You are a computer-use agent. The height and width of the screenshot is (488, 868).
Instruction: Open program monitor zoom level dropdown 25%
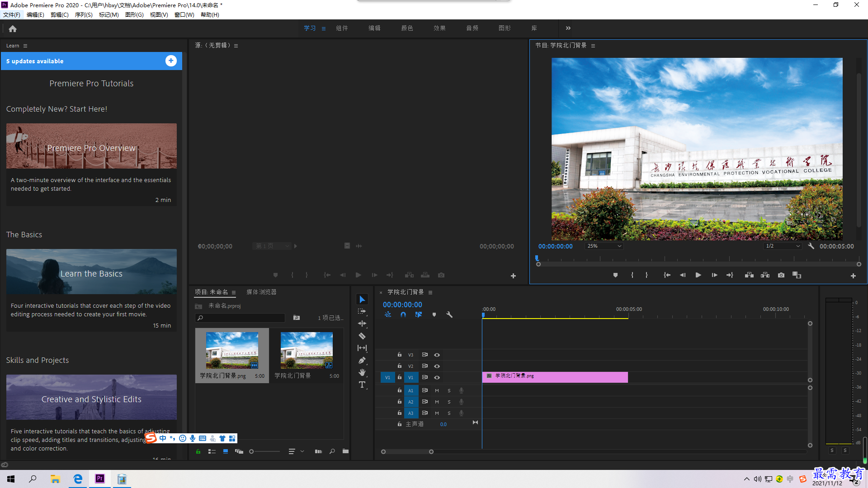(x=604, y=246)
